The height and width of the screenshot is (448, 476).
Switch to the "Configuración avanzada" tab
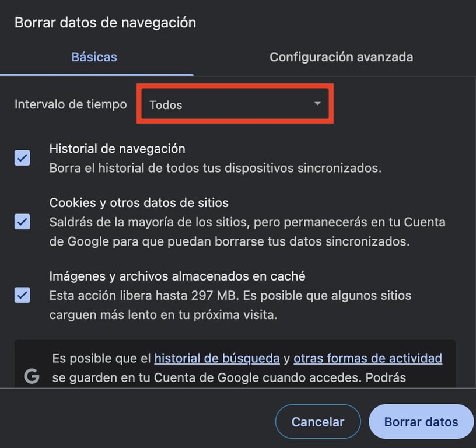[x=341, y=57]
